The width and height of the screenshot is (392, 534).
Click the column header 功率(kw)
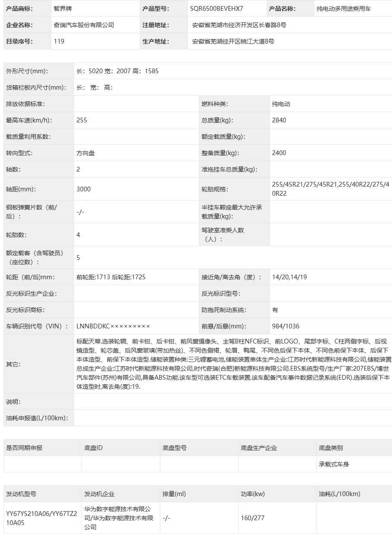pyautogui.click(x=253, y=494)
